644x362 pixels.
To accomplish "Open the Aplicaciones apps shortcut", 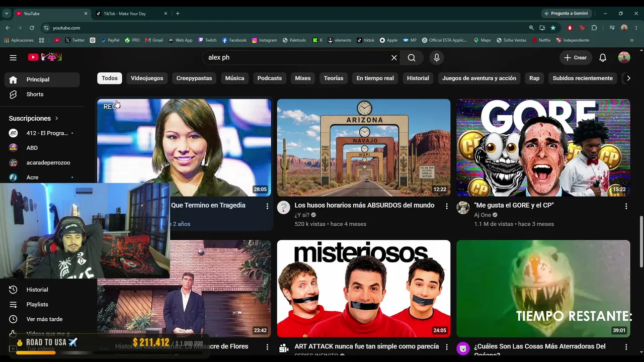I will 19,40.
